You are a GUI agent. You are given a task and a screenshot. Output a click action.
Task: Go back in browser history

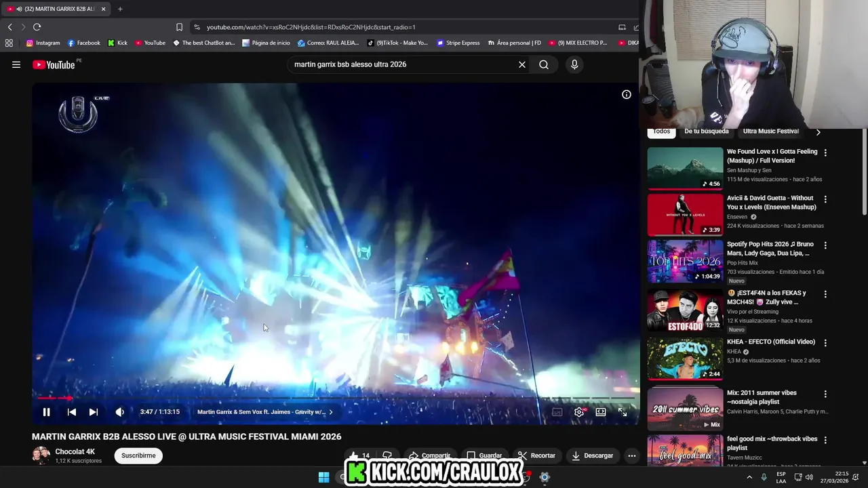[9, 27]
